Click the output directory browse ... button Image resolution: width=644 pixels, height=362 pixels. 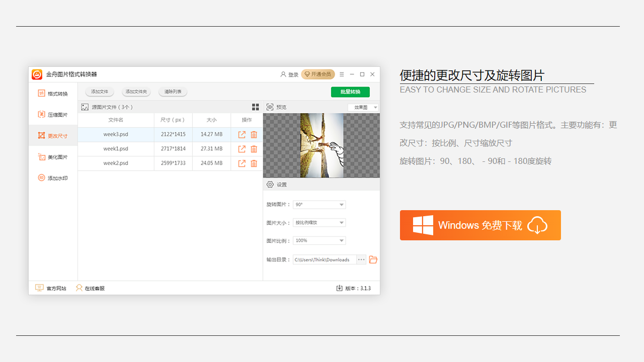(x=361, y=259)
